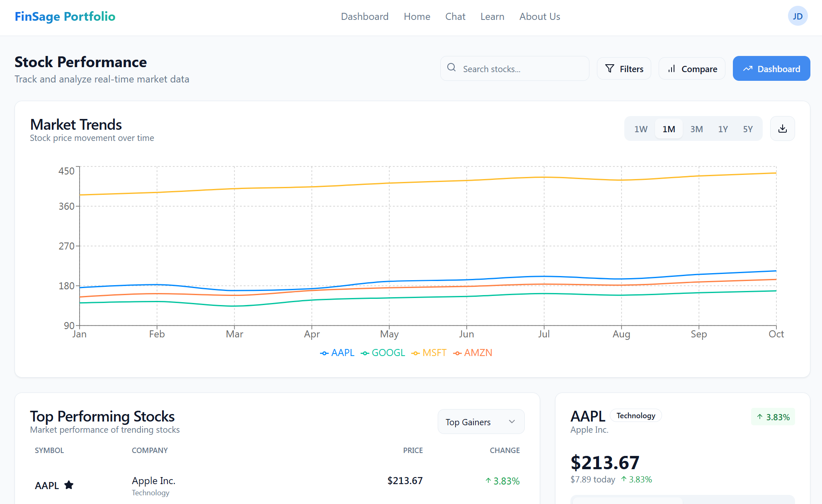Toggle the AMZN series in the legend
Image resolution: width=822 pixels, height=504 pixels.
(473, 353)
